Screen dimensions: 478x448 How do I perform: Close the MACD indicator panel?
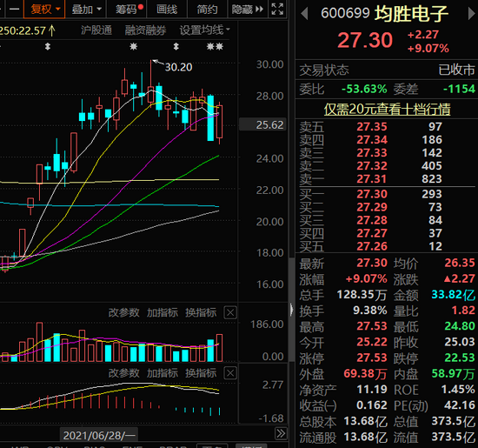pyautogui.click(x=230, y=373)
